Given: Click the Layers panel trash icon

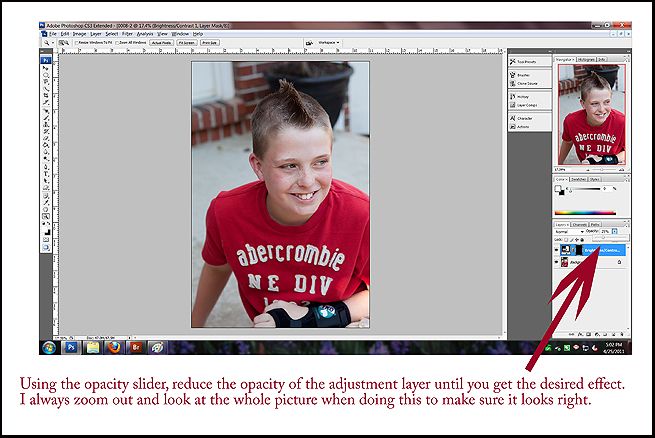Looking at the screenshot, I should [x=622, y=334].
